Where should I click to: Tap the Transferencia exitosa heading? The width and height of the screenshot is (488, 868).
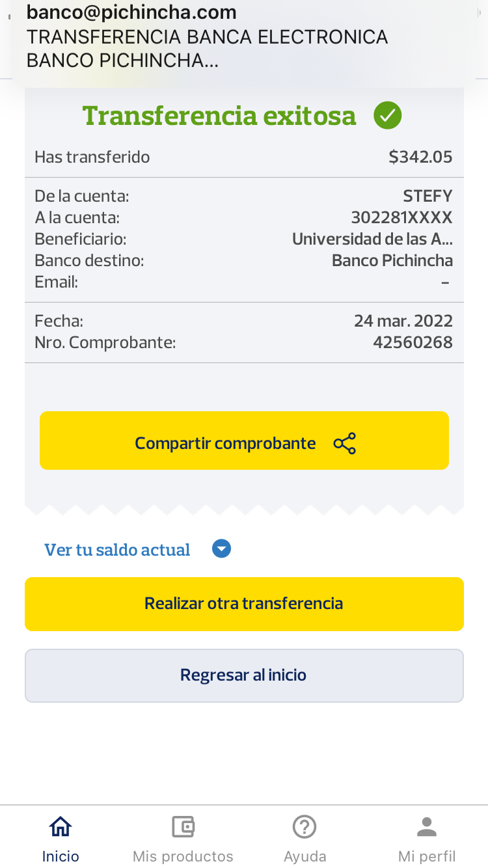219,116
